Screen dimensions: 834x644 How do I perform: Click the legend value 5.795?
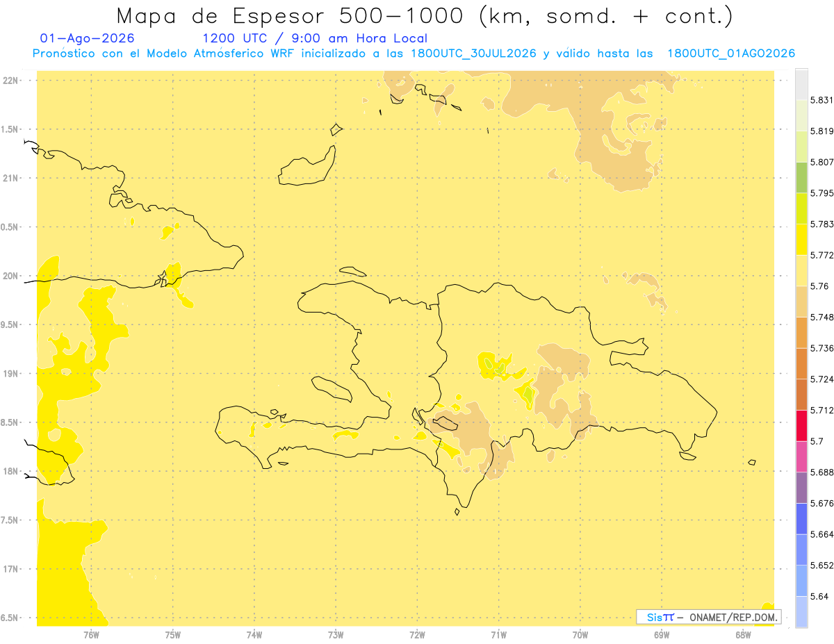821,193
